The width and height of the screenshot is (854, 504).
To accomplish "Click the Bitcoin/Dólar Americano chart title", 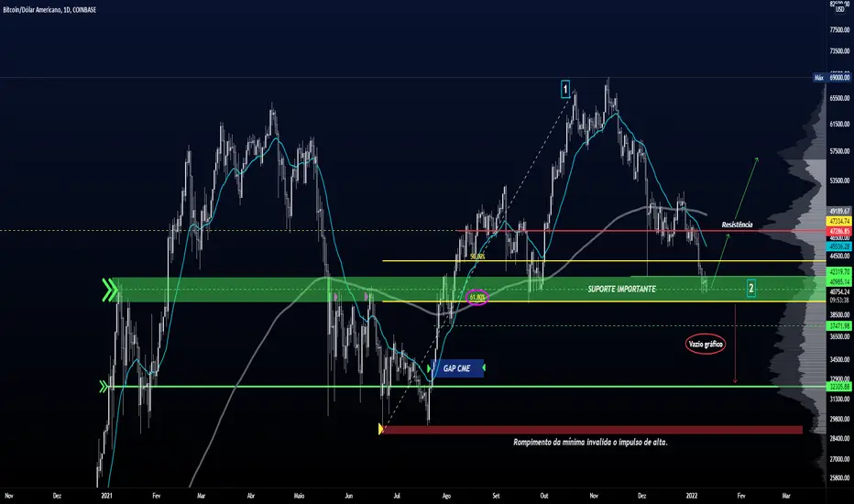I will 49,10.
